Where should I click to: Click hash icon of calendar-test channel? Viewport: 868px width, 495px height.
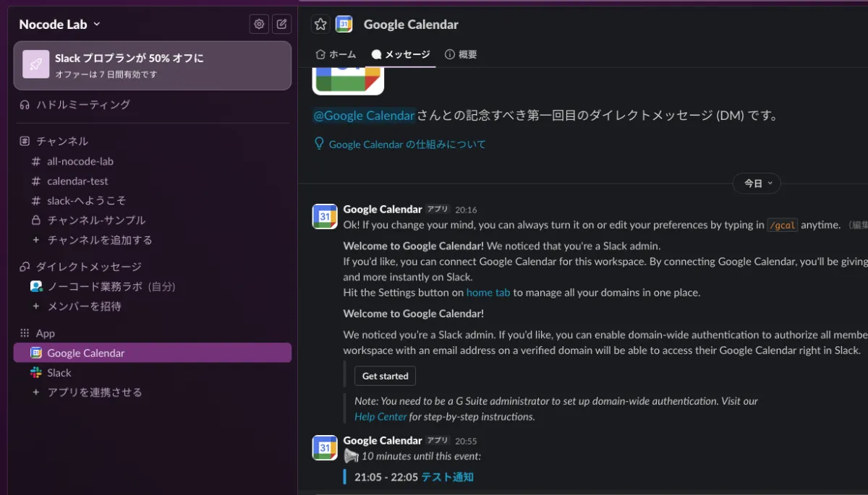click(36, 181)
